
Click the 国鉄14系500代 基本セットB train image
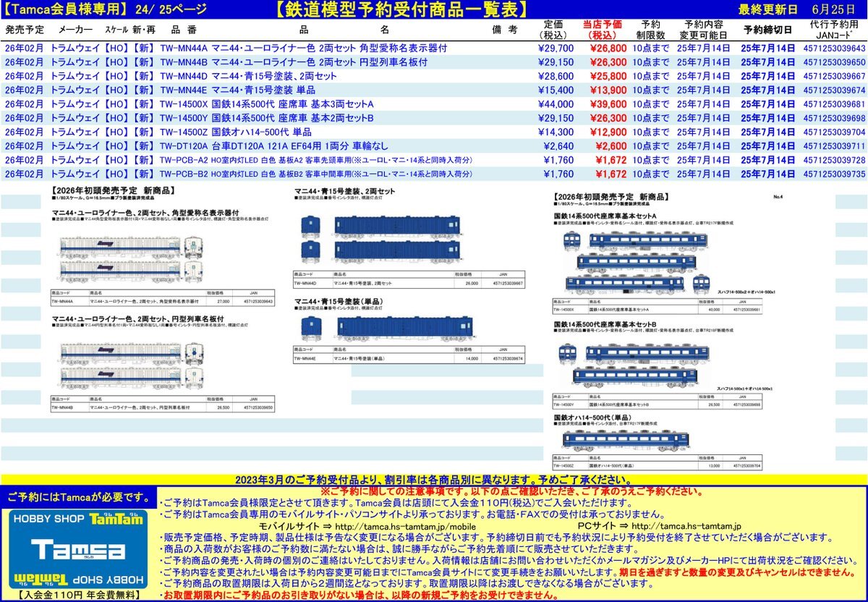[x=633, y=365]
